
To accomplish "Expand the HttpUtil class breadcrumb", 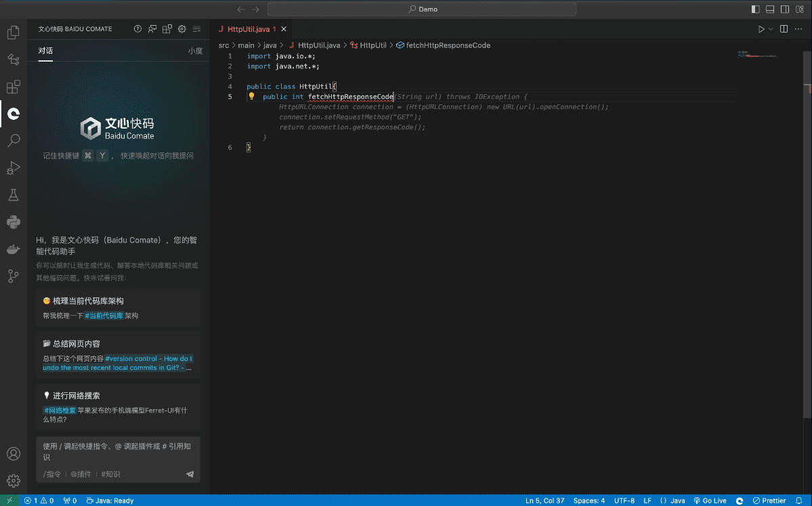I will coord(368,45).
